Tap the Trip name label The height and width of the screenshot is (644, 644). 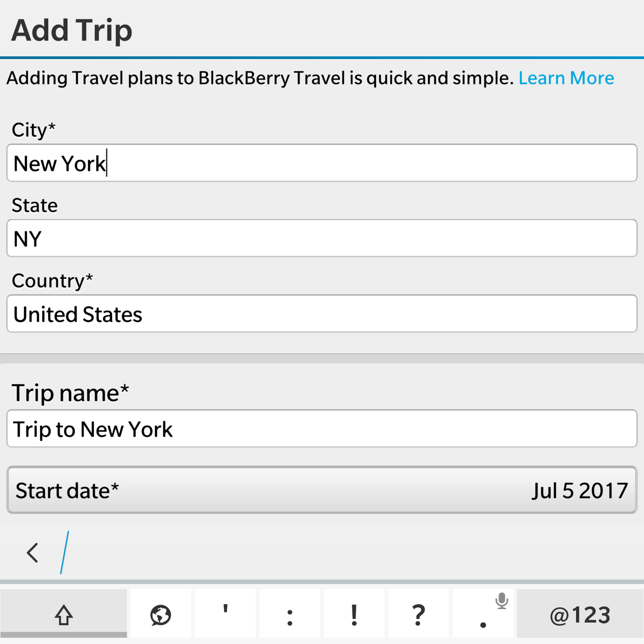70,393
